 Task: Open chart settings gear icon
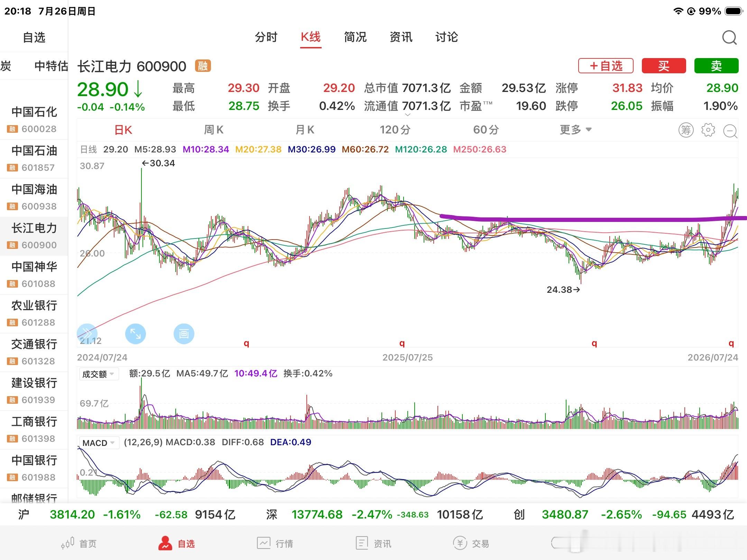click(x=708, y=130)
